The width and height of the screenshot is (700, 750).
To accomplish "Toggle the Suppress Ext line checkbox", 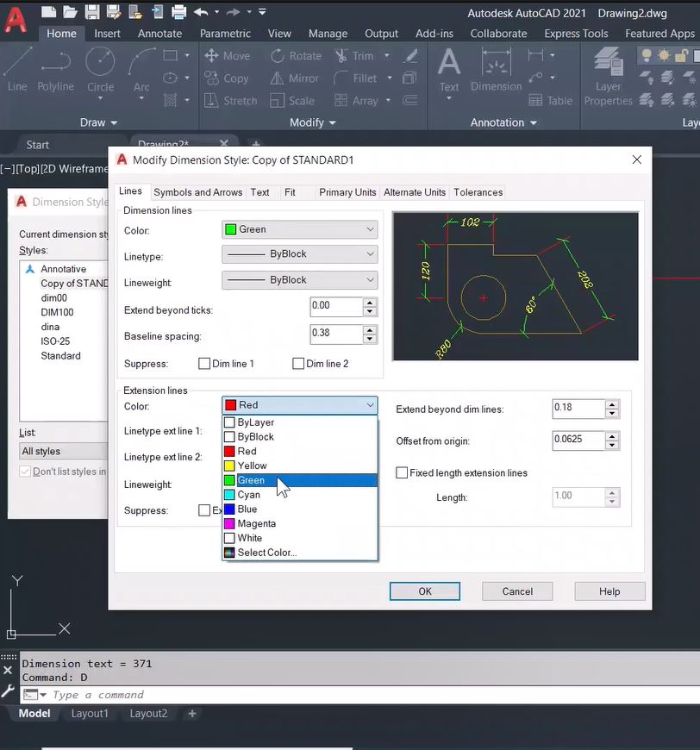I will coord(204,510).
